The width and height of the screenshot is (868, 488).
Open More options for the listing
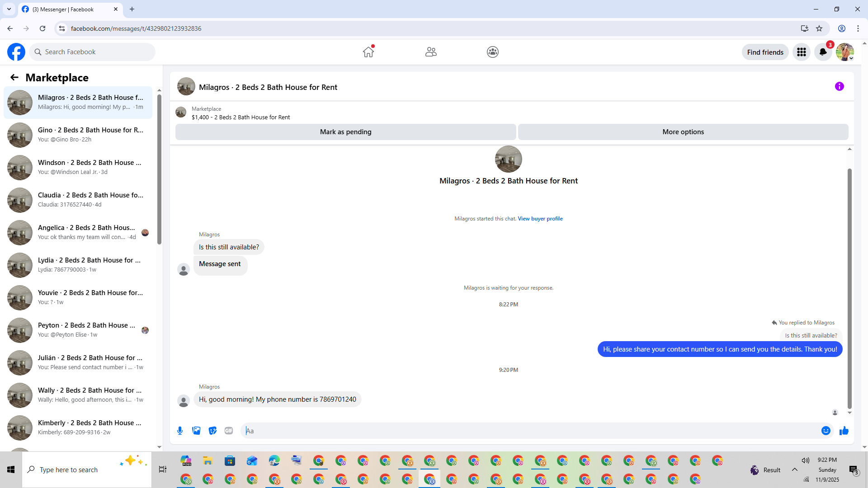pos(683,132)
